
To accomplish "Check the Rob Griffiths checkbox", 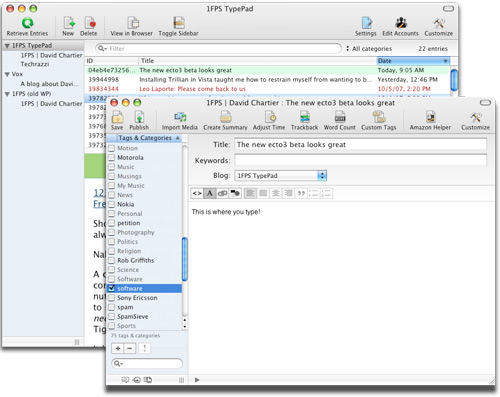I will (x=112, y=260).
